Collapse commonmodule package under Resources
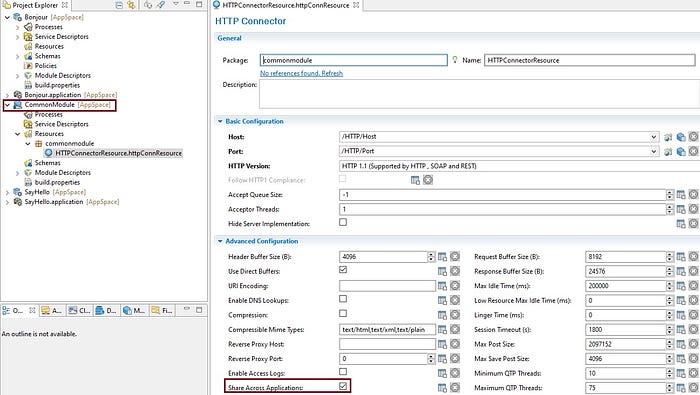 click(x=28, y=144)
